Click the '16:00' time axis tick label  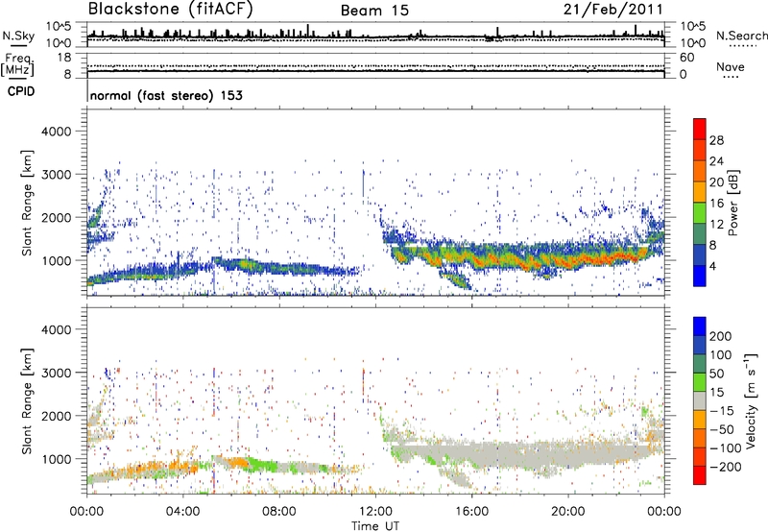[471, 512]
